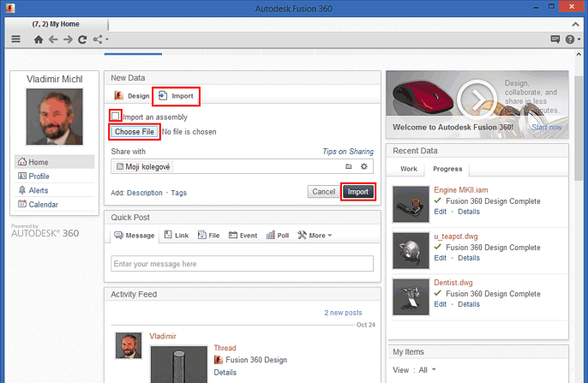The height and width of the screenshot is (383, 588).
Task: Open the Engine MKII.iam file link
Action: click(461, 190)
